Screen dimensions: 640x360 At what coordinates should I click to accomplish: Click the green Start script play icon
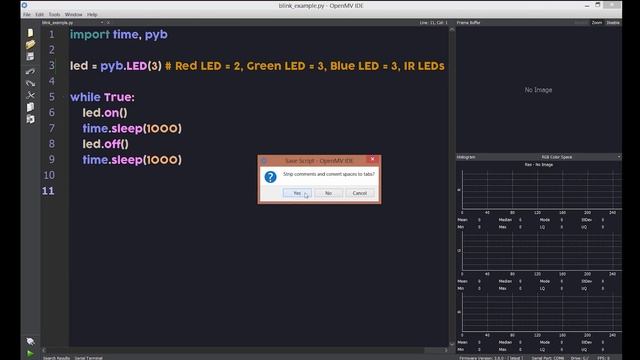(x=31, y=353)
